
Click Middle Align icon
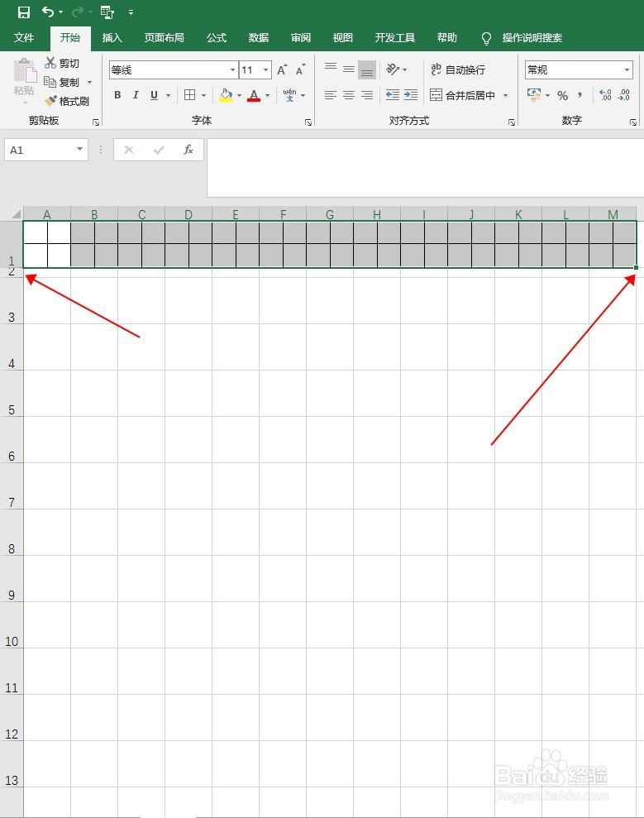(x=349, y=69)
